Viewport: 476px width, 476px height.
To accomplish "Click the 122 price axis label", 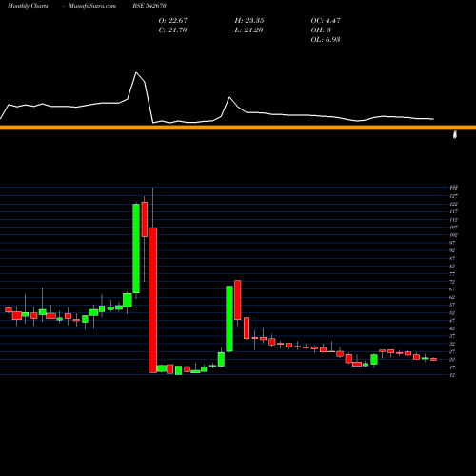I will click(x=454, y=204).
